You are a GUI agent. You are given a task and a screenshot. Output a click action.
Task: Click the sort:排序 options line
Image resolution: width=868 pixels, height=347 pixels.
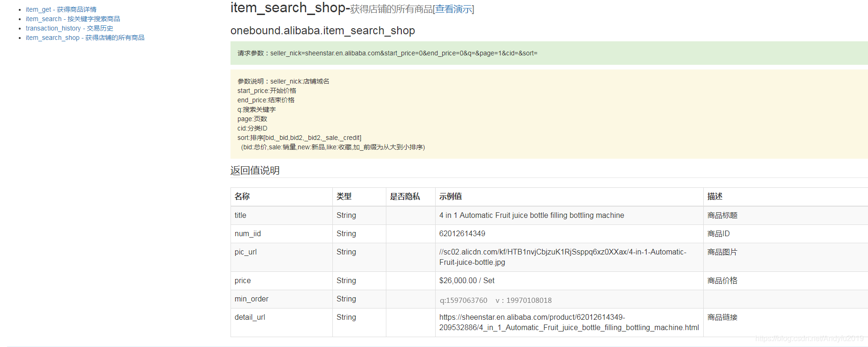[x=299, y=138]
